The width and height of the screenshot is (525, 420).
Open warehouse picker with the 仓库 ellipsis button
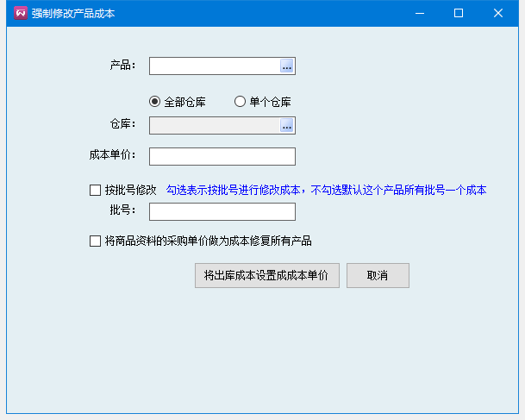[x=287, y=126]
